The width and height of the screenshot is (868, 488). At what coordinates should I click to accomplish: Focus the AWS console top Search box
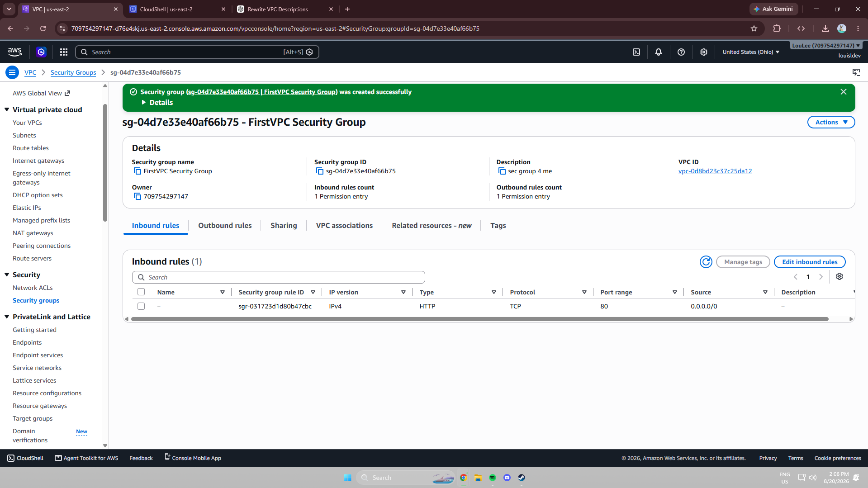(197, 52)
